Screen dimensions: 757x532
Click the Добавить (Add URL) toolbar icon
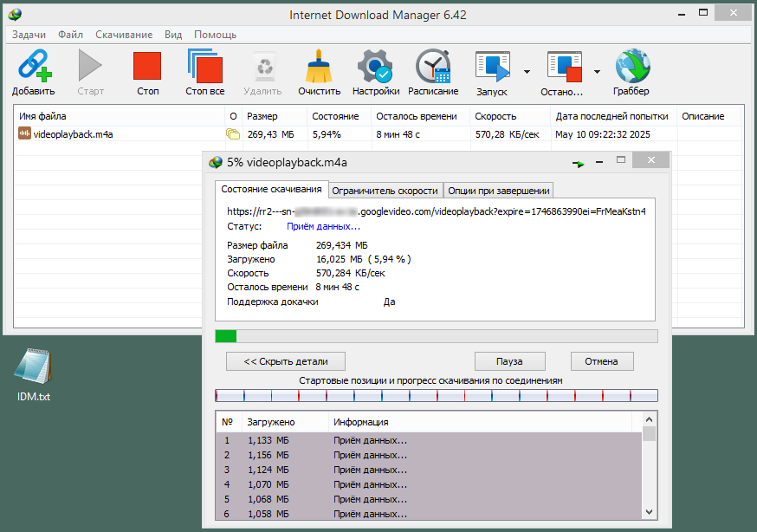(33, 67)
